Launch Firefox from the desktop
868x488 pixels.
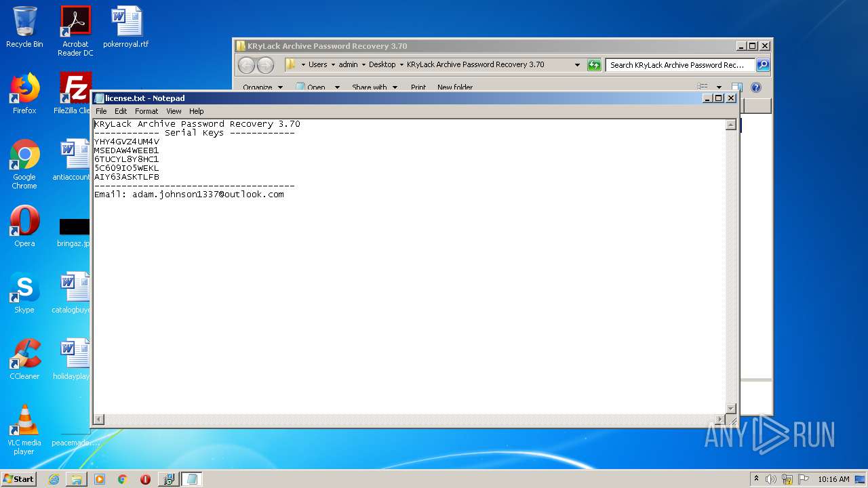pos(24,94)
